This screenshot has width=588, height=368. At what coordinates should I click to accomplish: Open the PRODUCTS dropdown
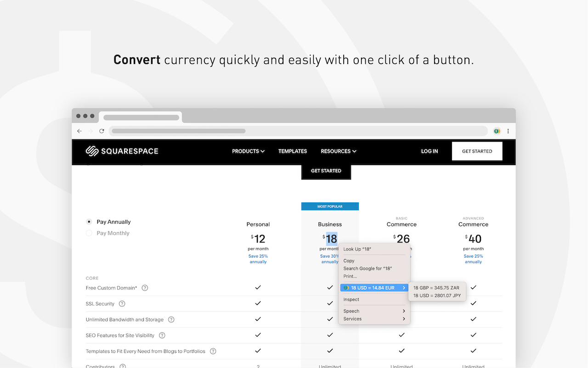click(x=248, y=151)
